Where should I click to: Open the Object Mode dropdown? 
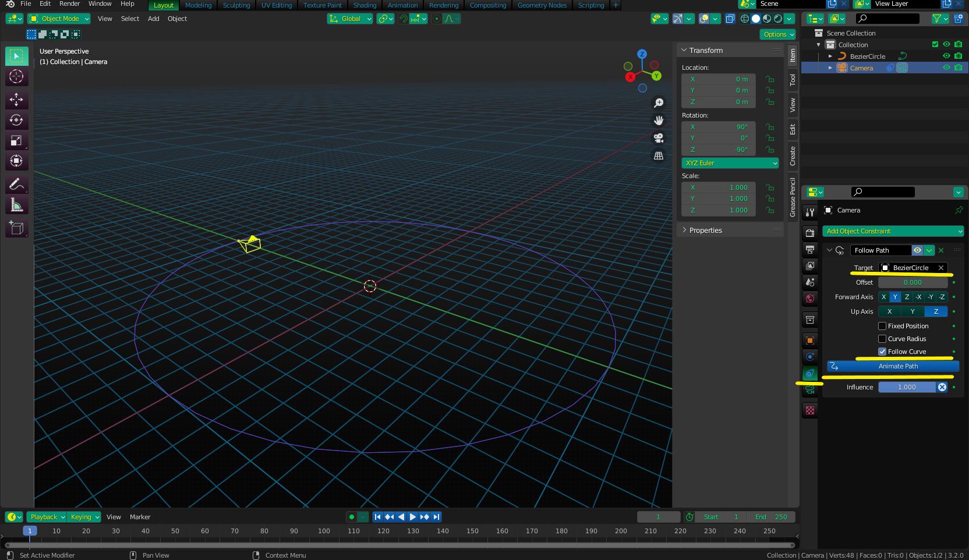point(59,19)
